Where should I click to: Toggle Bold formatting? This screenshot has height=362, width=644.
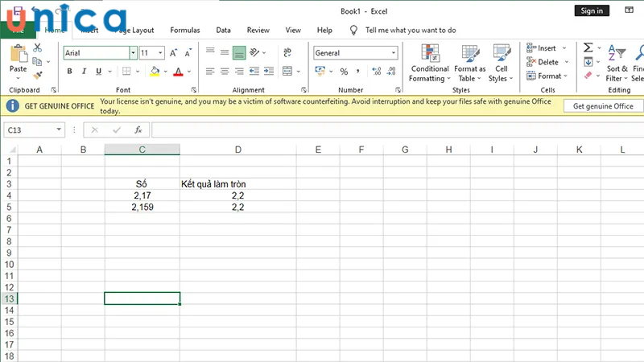[70, 72]
